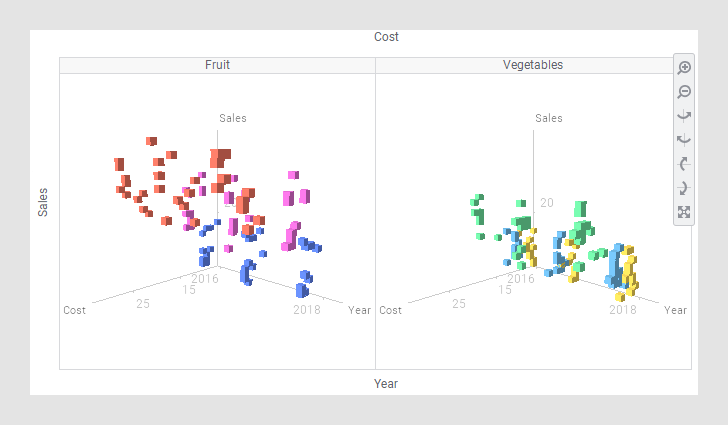Screen dimensions: 728x425
Task: Open the Year axis selector at bottom
Action: (x=386, y=384)
